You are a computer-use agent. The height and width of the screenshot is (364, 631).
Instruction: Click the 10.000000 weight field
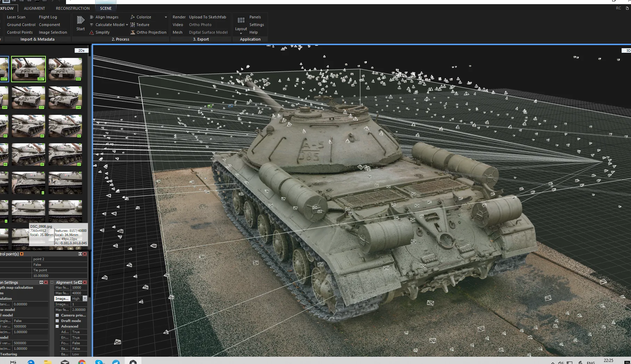click(60, 276)
